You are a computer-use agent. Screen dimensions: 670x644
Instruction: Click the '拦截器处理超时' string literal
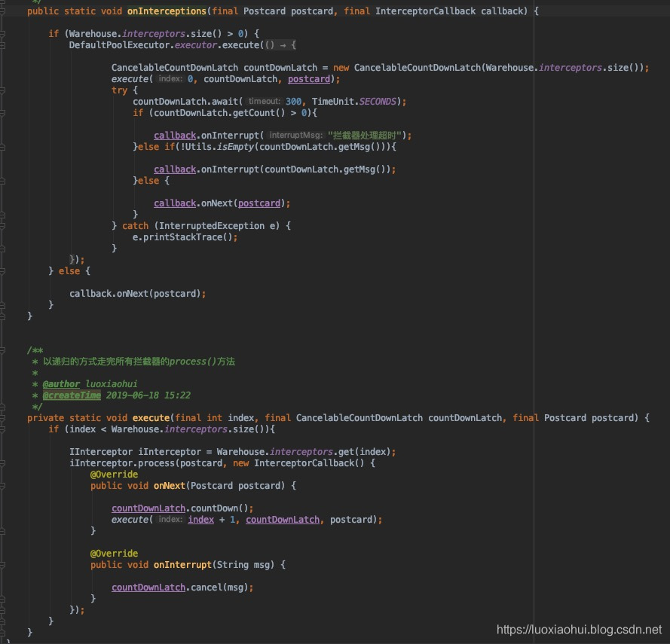[365, 136]
